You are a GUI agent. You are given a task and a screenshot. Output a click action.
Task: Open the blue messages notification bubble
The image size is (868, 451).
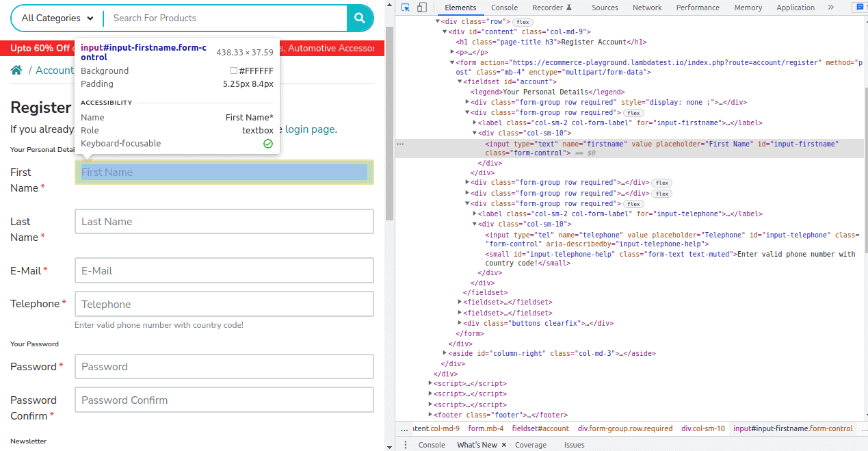pos(860,8)
